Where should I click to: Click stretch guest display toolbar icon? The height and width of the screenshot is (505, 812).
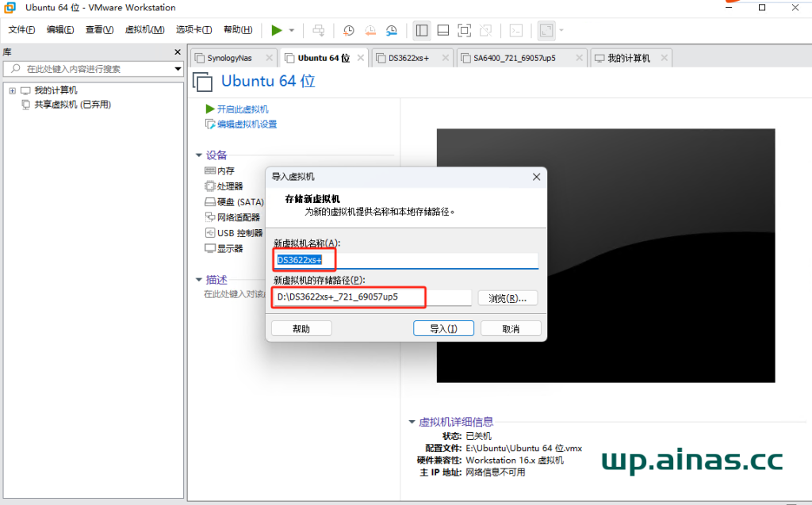click(x=546, y=31)
